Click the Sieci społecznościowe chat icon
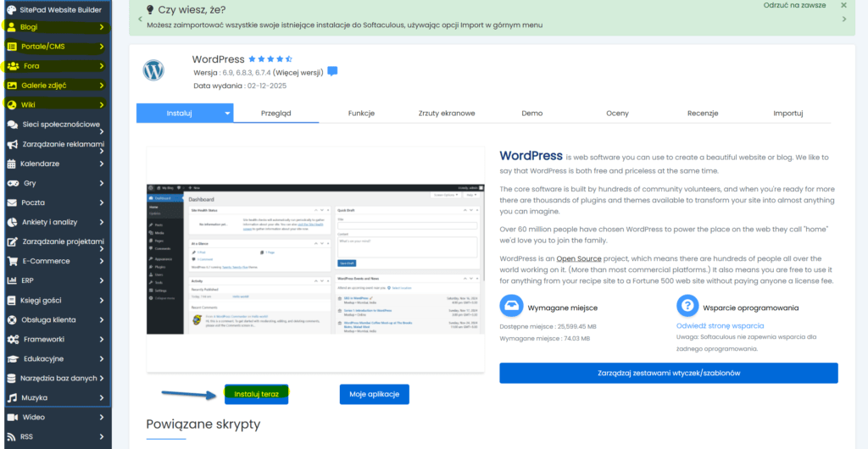This screenshot has width=868, height=449. 12,125
